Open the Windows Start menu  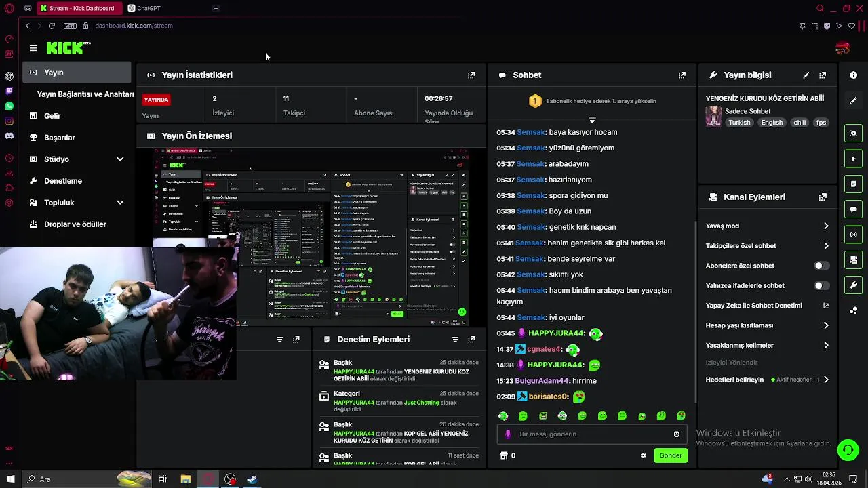click(10, 479)
